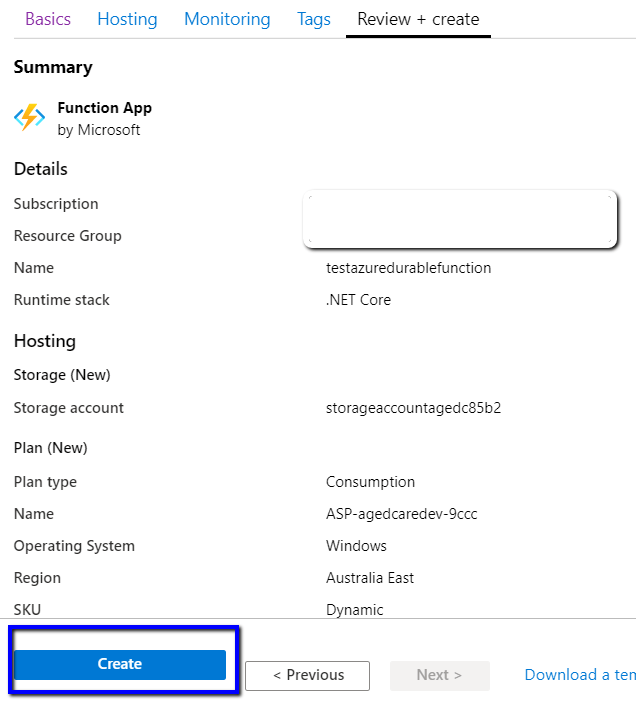Viewport: 636px width, 711px height.
Task: Select the .NET Core runtime stack value
Action: (x=358, y=300)
